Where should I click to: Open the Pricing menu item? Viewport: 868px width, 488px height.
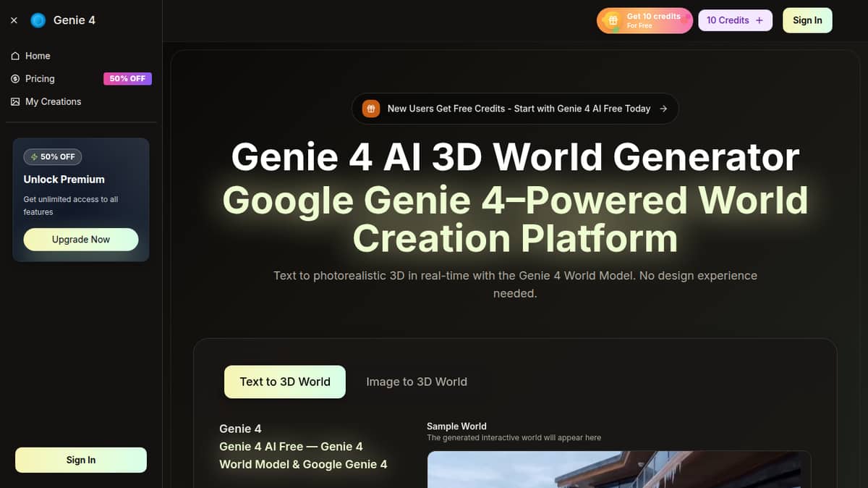81,79
